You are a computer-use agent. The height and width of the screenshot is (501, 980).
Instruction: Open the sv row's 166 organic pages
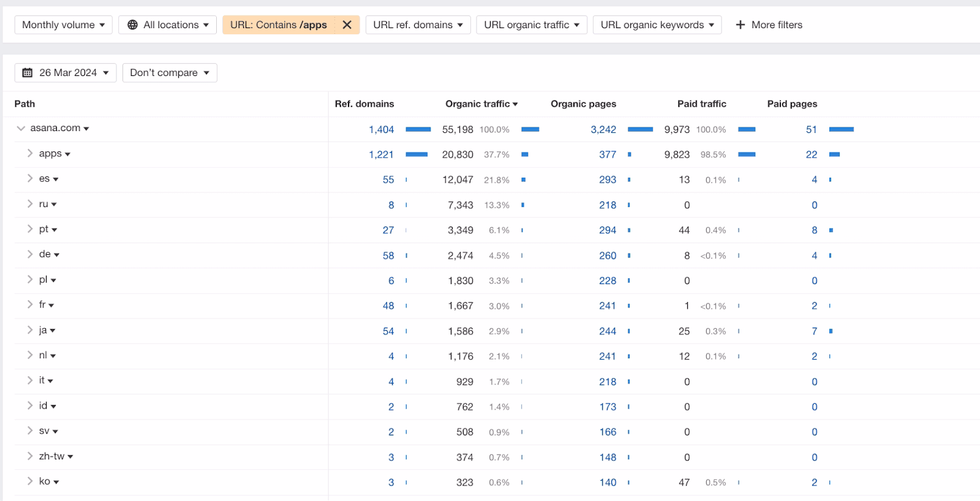click(x=608, y=432)
